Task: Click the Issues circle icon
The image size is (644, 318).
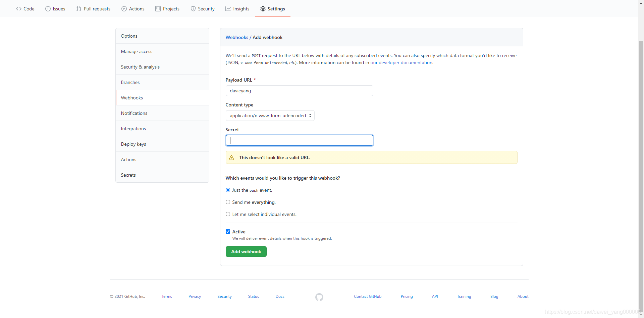Action: coord(48,9)
